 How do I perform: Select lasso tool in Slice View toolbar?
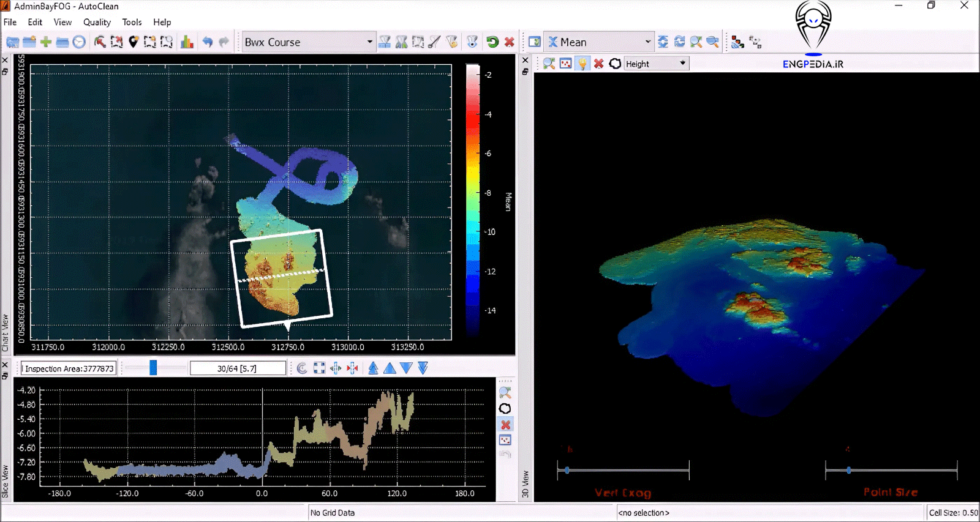505,408
